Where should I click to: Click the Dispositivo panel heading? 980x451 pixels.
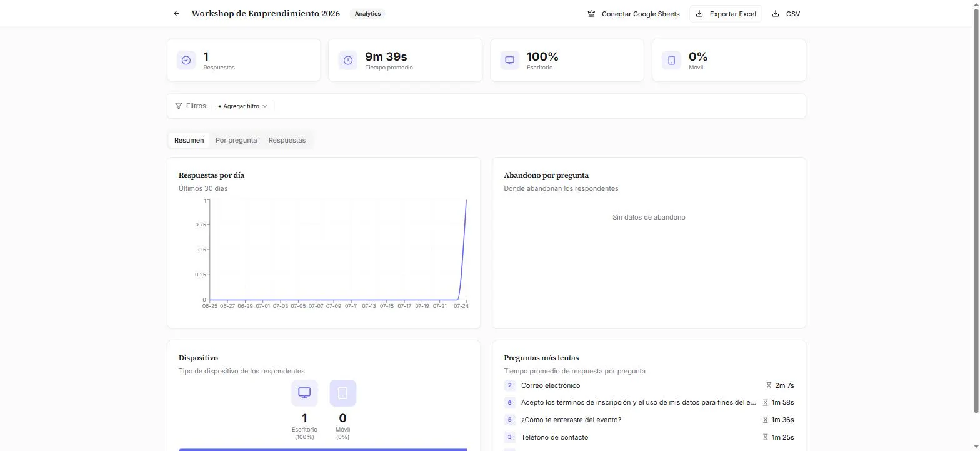point(198,358)
